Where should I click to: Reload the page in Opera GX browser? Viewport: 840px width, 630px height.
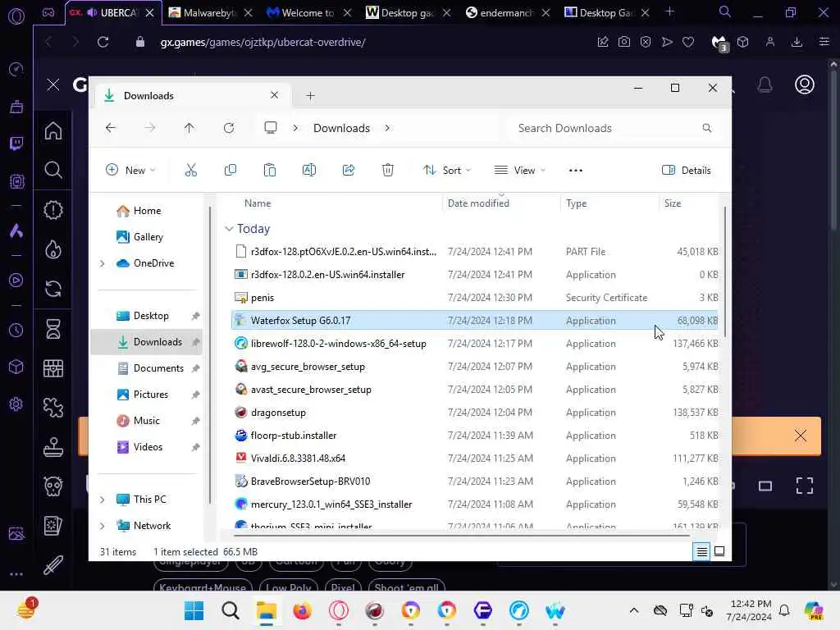tap(103, 42)
